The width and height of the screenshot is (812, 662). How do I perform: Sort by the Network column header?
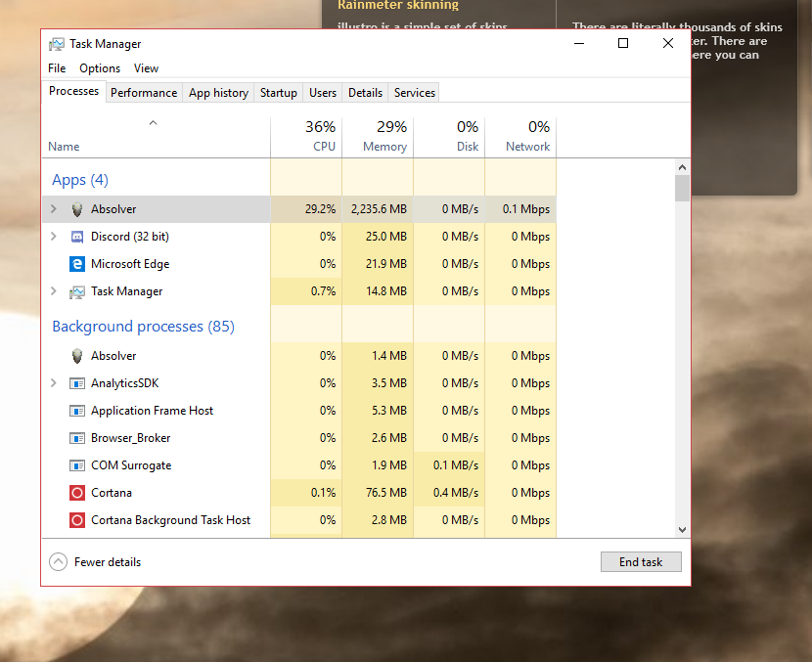520,137
